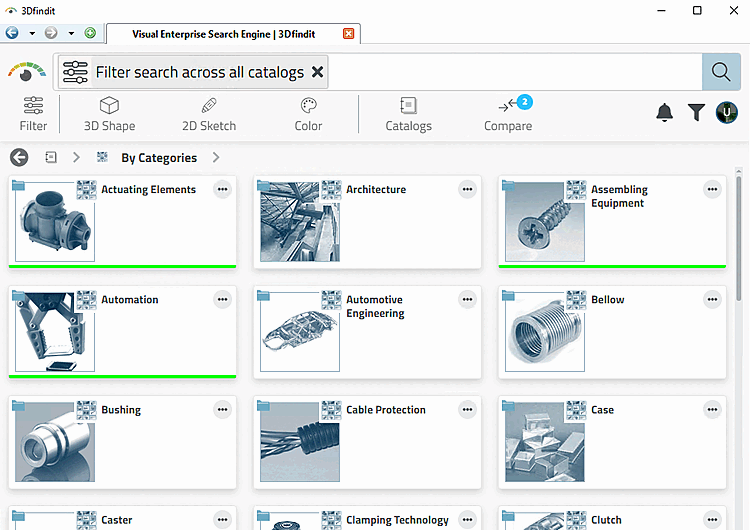Viewport: 750px width, 530px height.
Task: Click the magnifier search button
Action: 721,72
